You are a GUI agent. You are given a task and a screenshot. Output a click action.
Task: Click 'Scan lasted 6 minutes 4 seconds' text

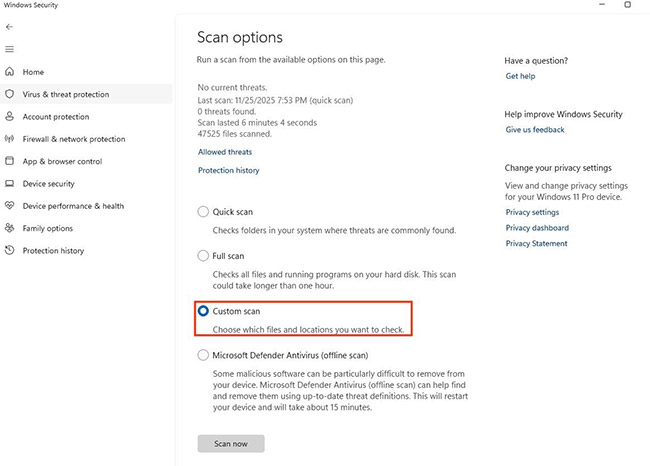click(257, 123)
